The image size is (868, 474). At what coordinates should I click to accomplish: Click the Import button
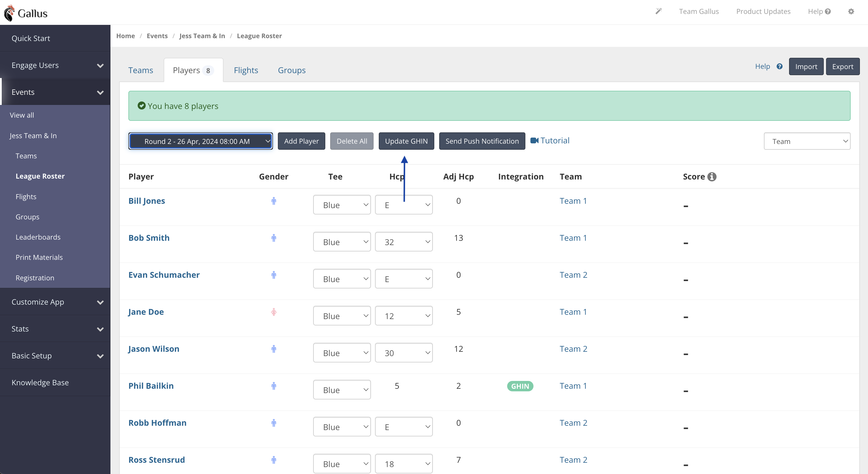(806, 66)
